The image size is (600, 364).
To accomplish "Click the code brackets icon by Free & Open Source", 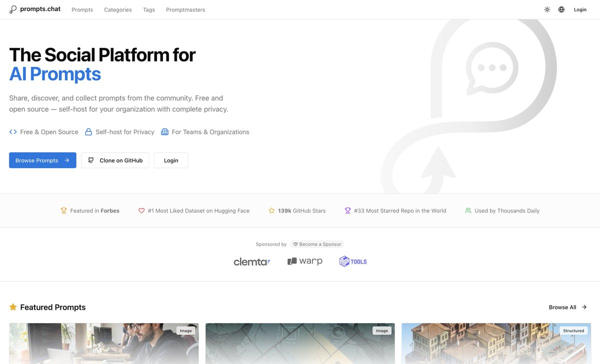I will point(13,132).
